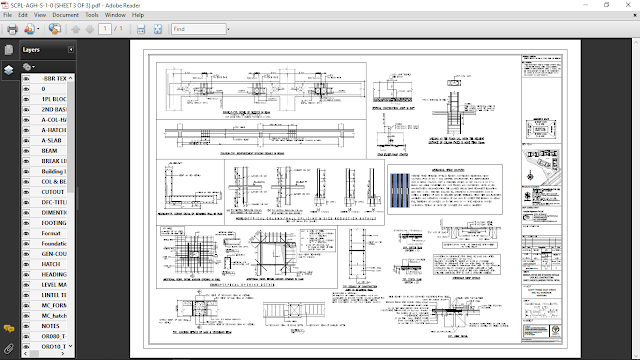This screenshot has width=640, height=360.
Task: Open the Pages panel icon in sidebar
Action: coord(9,49)
